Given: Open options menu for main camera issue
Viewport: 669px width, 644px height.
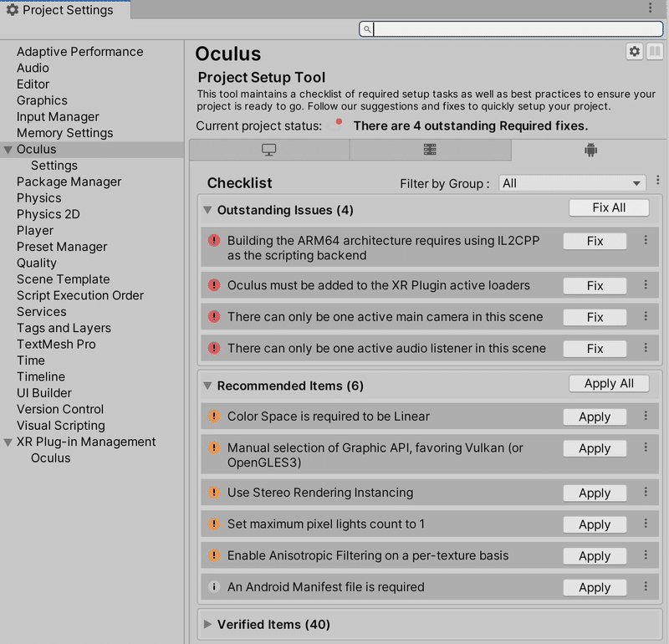Looking at the screenshot, I should pyautogui.click(x=646, y=316).
